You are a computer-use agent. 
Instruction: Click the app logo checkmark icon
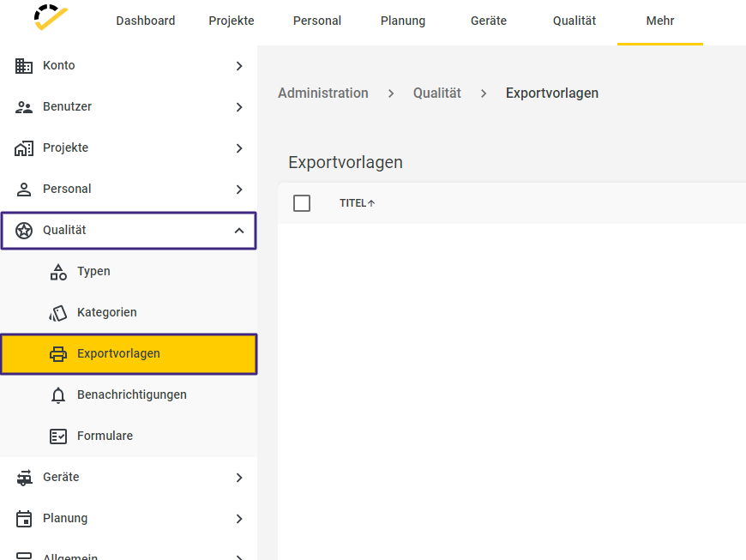pyautogui.click(x=51, y=17)
